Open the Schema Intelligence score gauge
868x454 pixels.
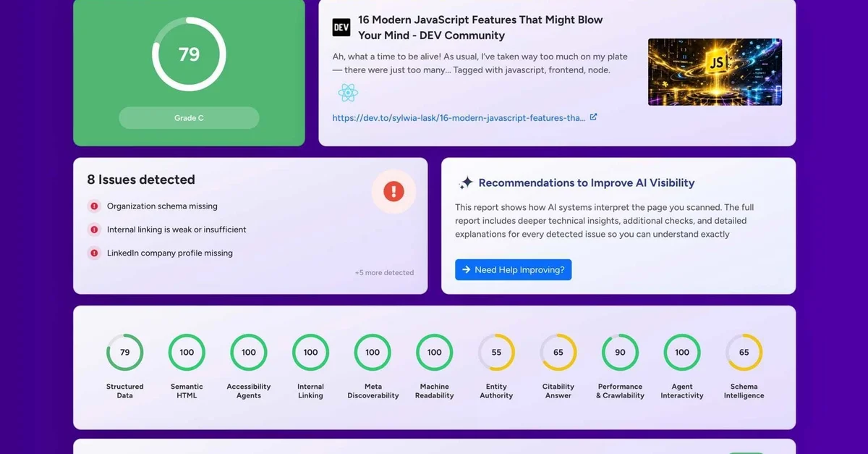coord(744,353)
